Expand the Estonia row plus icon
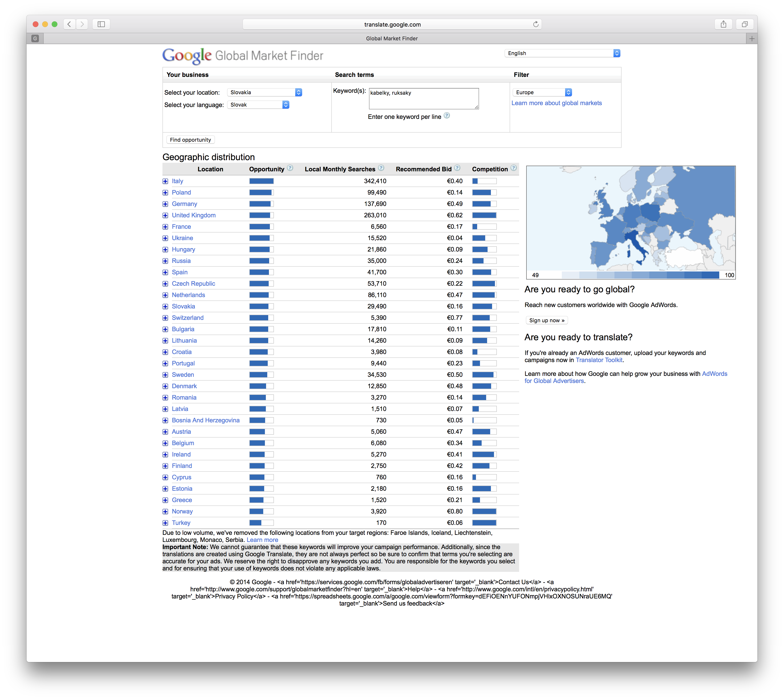The height and width of the screenshot is (700, 784). [165, 489]
